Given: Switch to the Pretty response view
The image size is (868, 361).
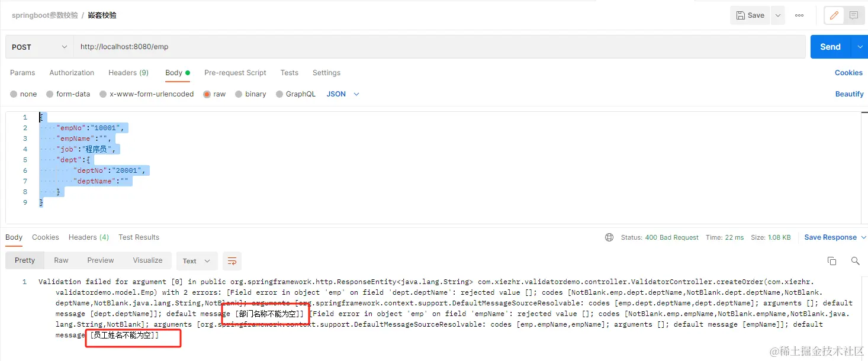Looking at the screenshot, I should coord(25,260).
